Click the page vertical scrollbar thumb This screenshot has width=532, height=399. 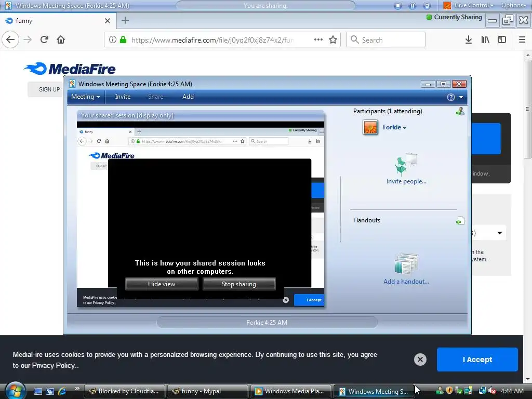(x=527, y=109)
